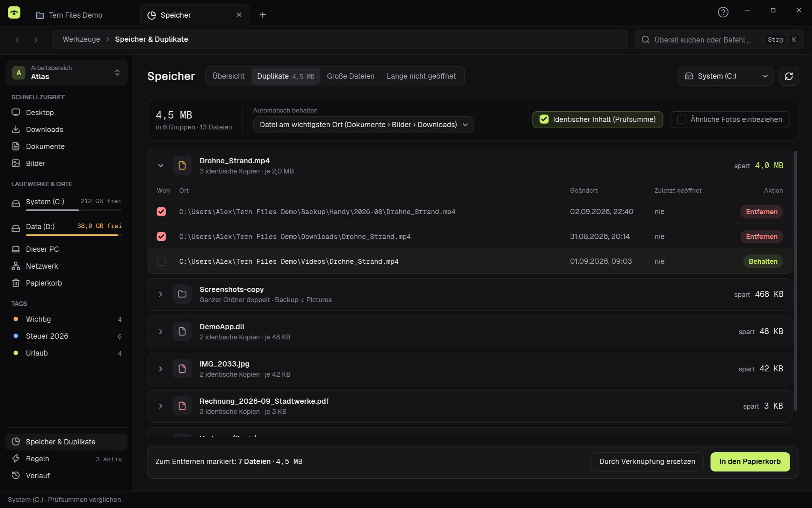Close the Speicher tab
Viewport: 812px width, 508px height.
point(239,15)
